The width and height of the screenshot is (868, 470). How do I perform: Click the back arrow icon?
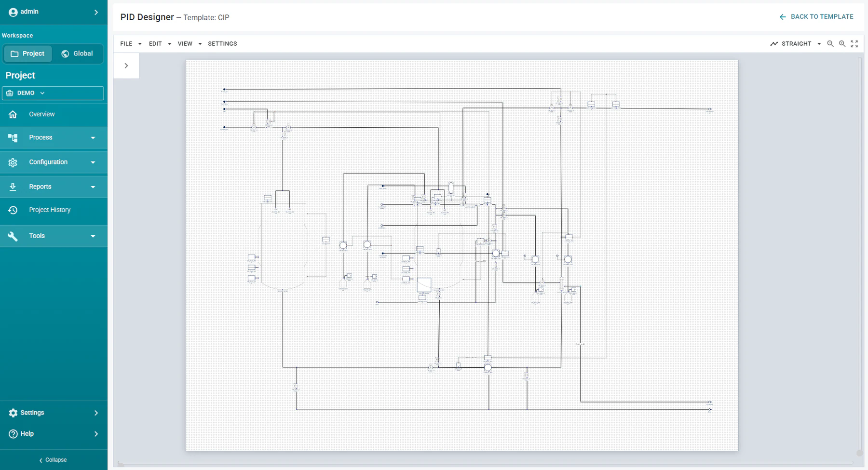[783, 17]
